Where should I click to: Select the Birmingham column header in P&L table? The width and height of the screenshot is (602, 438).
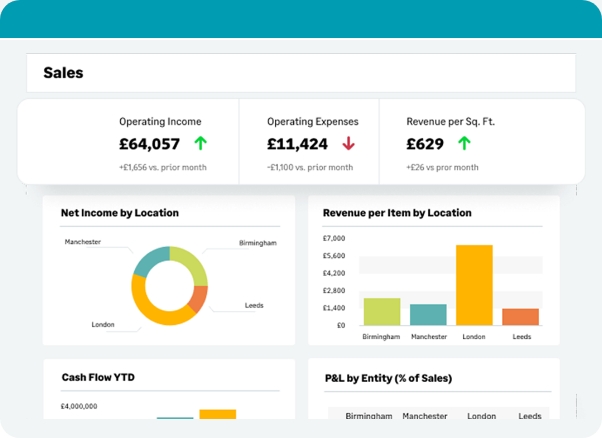tap(369, 416)
